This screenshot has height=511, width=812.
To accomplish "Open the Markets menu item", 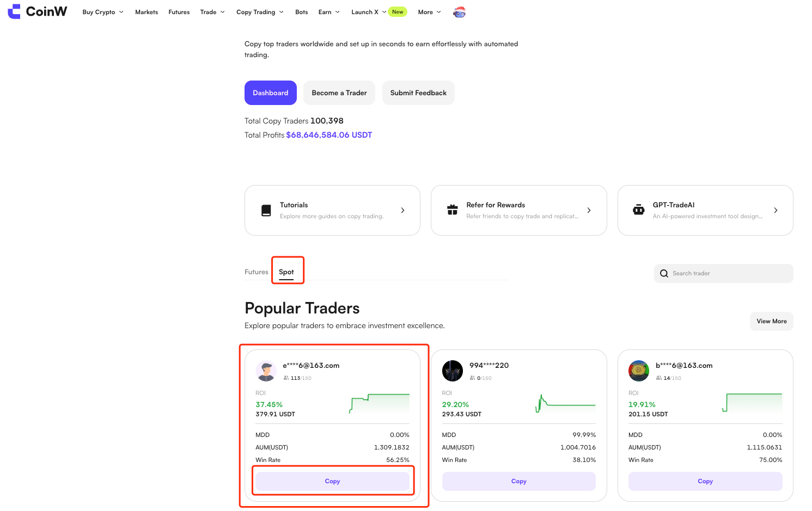I will coord(146,12).
